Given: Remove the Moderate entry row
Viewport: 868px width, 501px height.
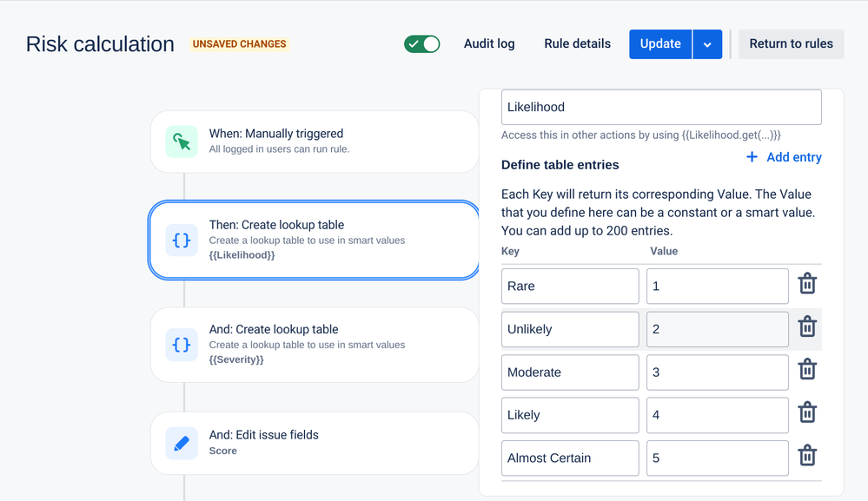Looking at the screenshot, I should coord(807,370).
